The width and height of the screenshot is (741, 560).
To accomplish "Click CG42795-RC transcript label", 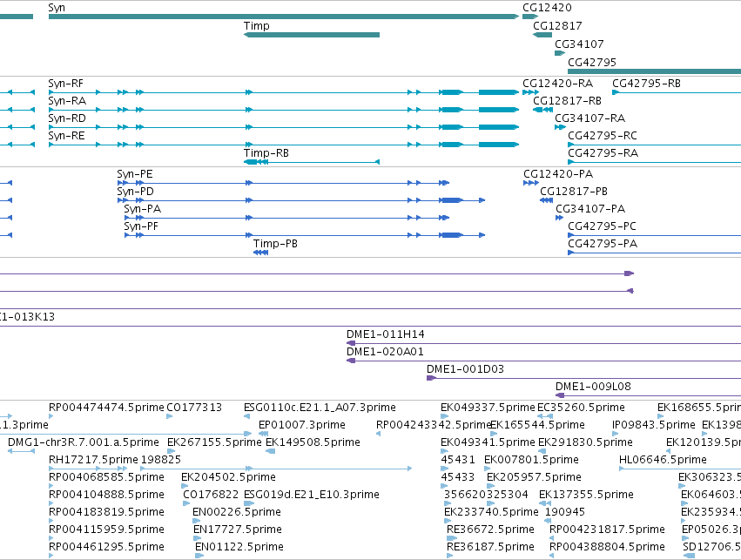I will click(603, 136).
